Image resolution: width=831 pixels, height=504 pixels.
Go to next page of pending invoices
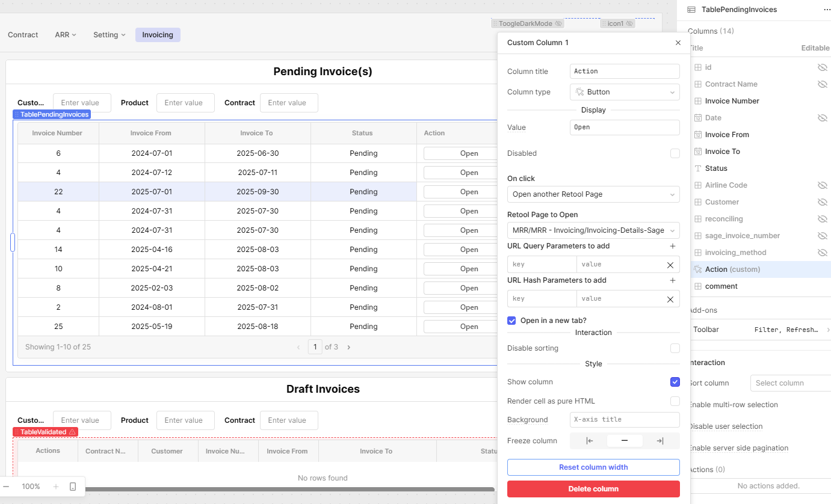[x=348, y=347]
